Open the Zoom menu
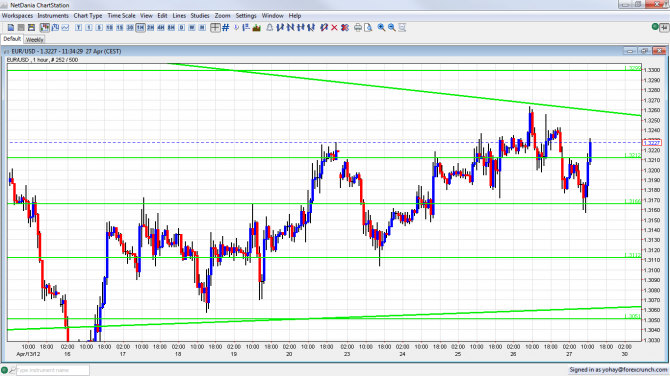The height and width of the screenshot is (376, 670). [x=223, y=16]
